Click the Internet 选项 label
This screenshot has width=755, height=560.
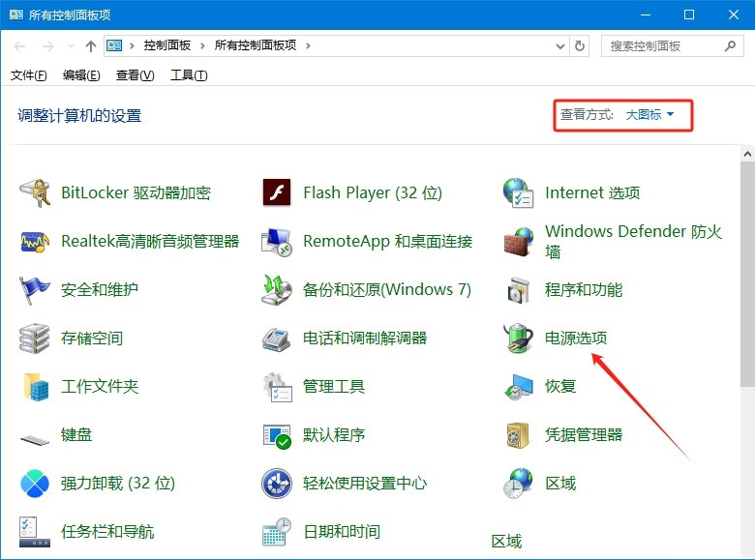point(592,192)
